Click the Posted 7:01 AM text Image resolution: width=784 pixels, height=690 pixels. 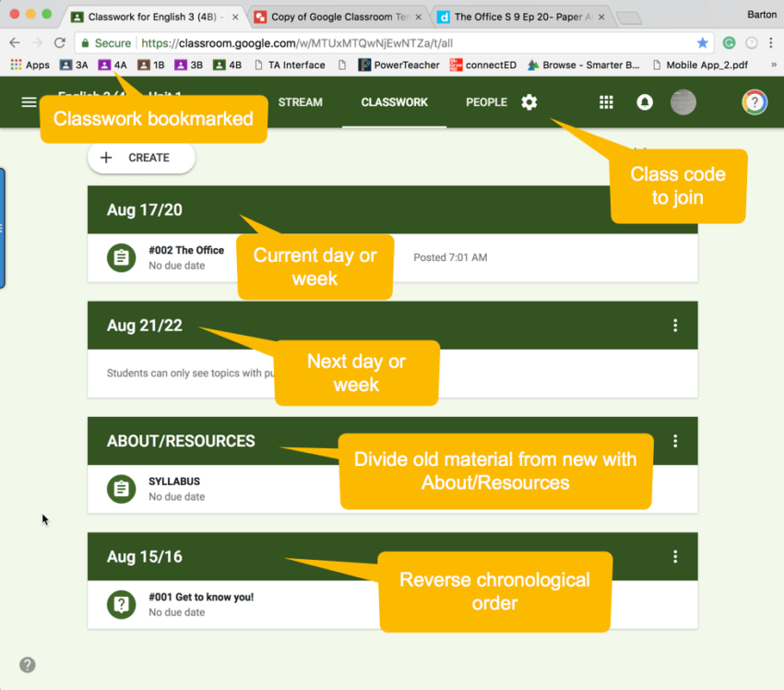click(450, 257)
